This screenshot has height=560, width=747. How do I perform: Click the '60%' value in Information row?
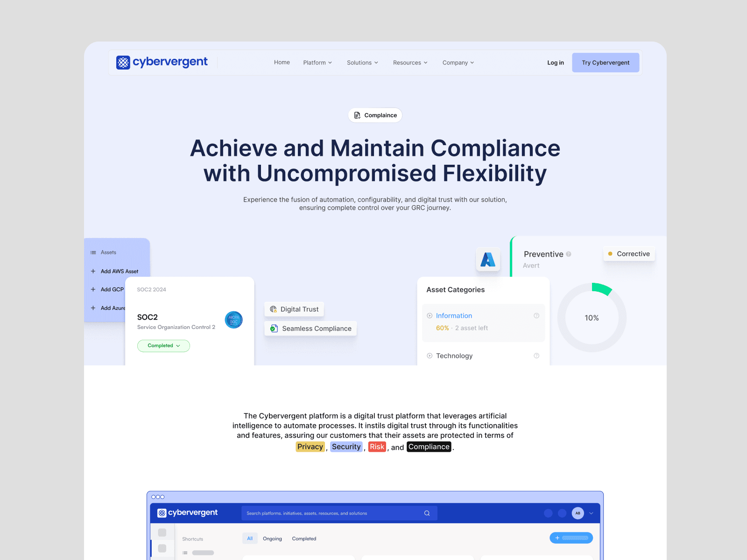[x=443, y=328]
